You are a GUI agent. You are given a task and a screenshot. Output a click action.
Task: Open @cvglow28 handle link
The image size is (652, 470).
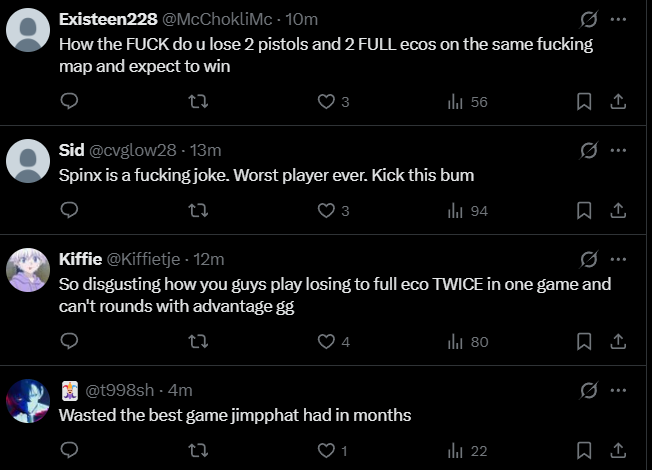132,150
